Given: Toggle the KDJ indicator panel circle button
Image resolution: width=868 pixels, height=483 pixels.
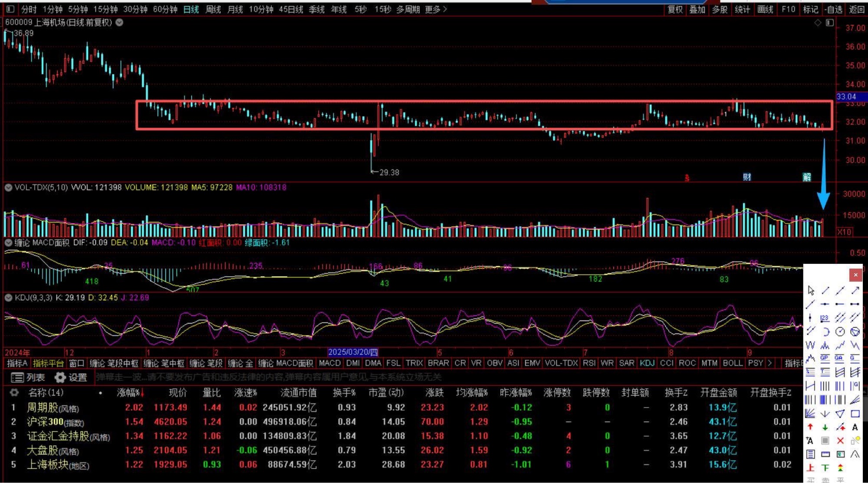Looking at the screenshot, I should (8, 298).
